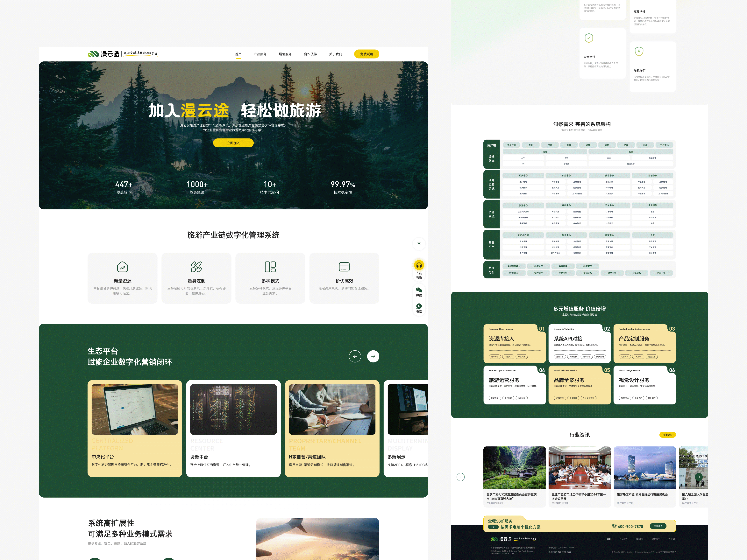
Task: Open the 首页 nav tab in header
Action: pyautogui.click(x=238, y=54)
